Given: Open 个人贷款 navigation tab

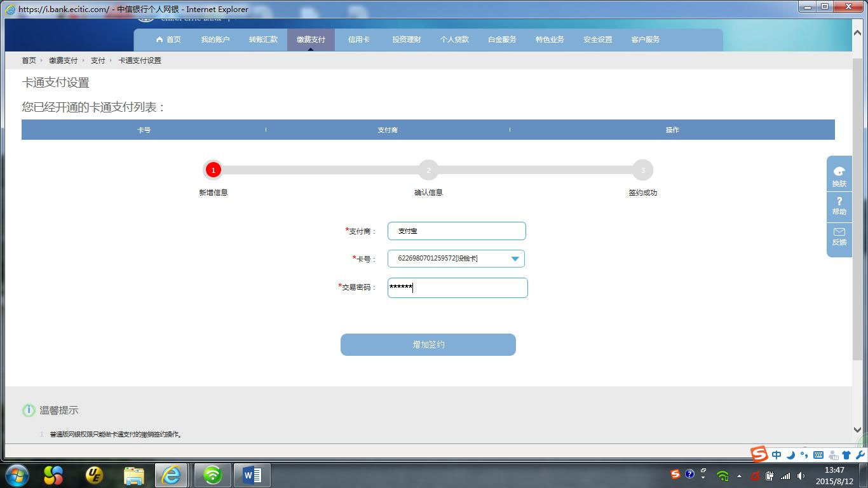Looking at the screenshot, I should click(454, 39).
